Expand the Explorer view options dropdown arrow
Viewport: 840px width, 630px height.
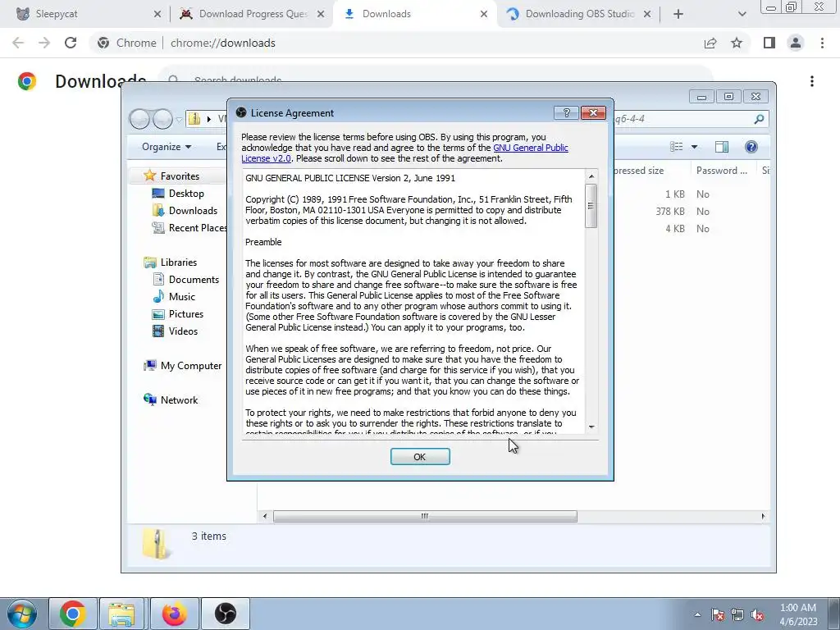pyautogui.click(x=694, y=147)
